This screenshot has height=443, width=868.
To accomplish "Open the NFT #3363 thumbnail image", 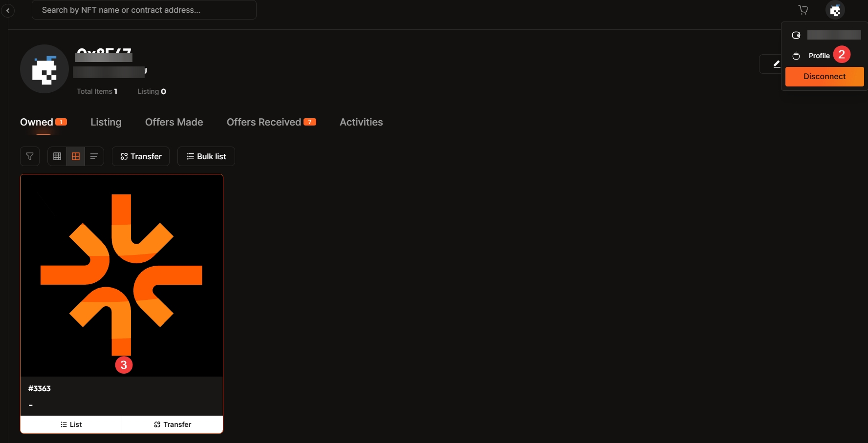I will [x=122, y=275].
